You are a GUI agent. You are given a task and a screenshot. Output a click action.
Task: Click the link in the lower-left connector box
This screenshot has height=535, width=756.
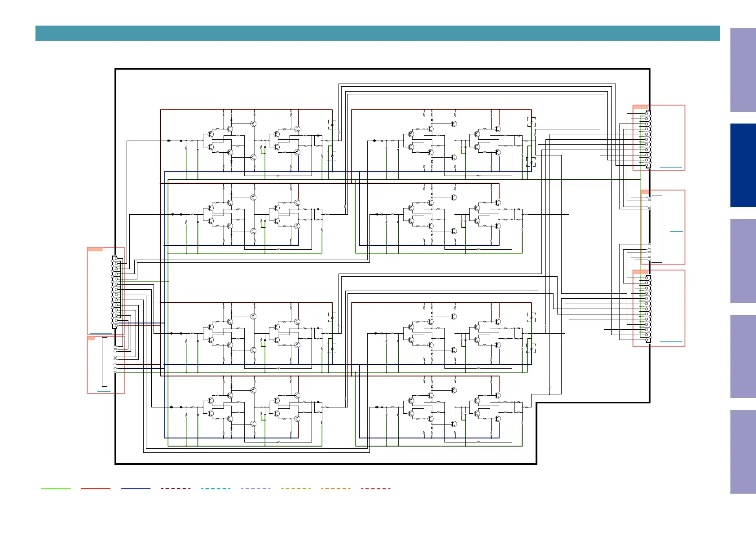104,392
